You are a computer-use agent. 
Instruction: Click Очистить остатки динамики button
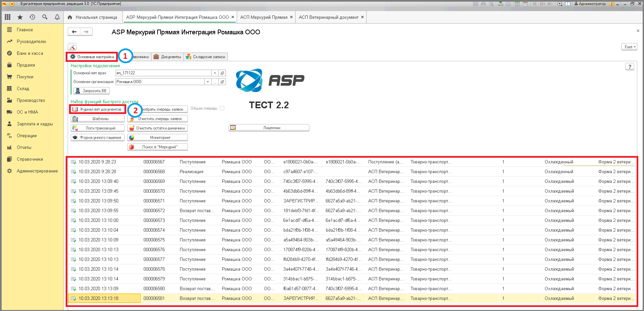click(158, 128)
